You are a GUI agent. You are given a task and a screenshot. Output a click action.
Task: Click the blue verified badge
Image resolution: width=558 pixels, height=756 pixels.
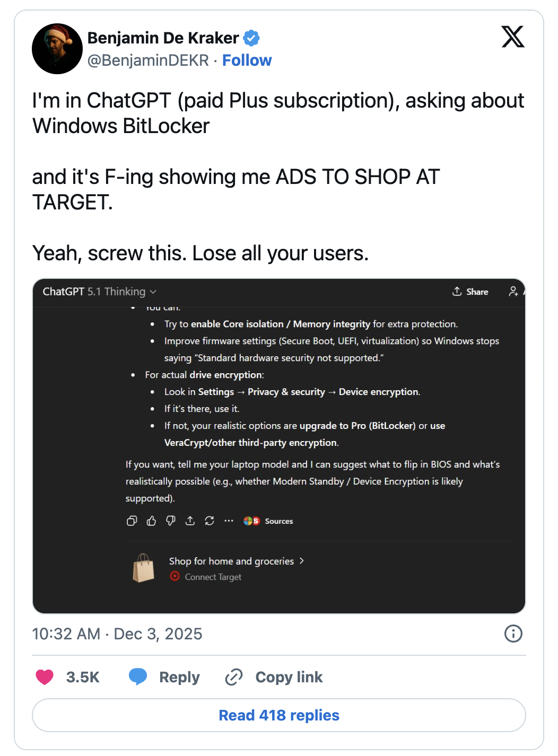pyautogui.click(x=251, y=38)
